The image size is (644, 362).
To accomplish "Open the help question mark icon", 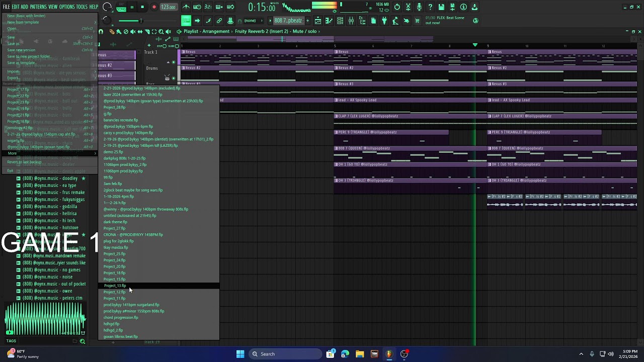I will [430, 7].
